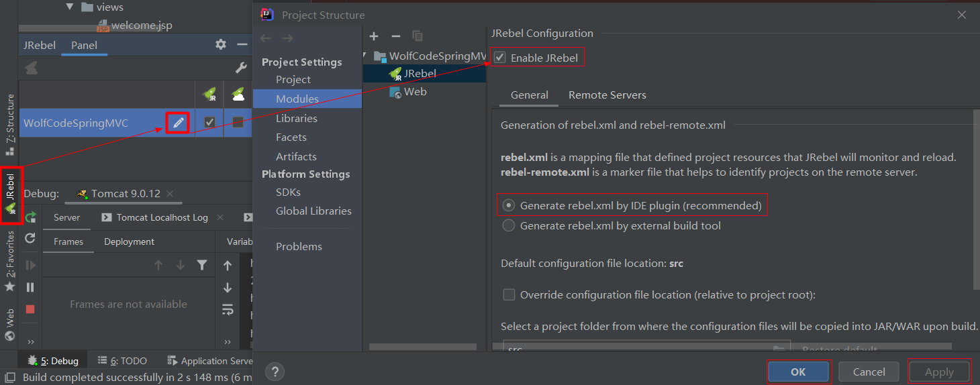
Task: Select Project under Project Settings
Action: (293, 79)
